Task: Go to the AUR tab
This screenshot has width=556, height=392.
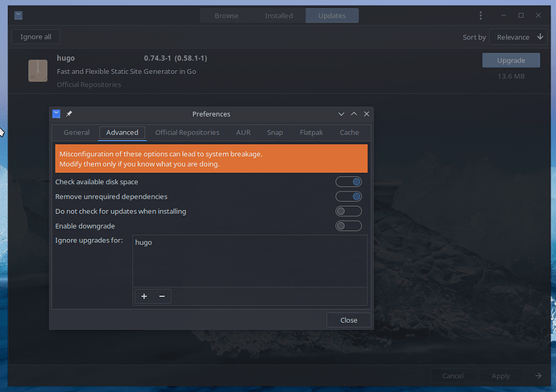Action: (243, 133)
